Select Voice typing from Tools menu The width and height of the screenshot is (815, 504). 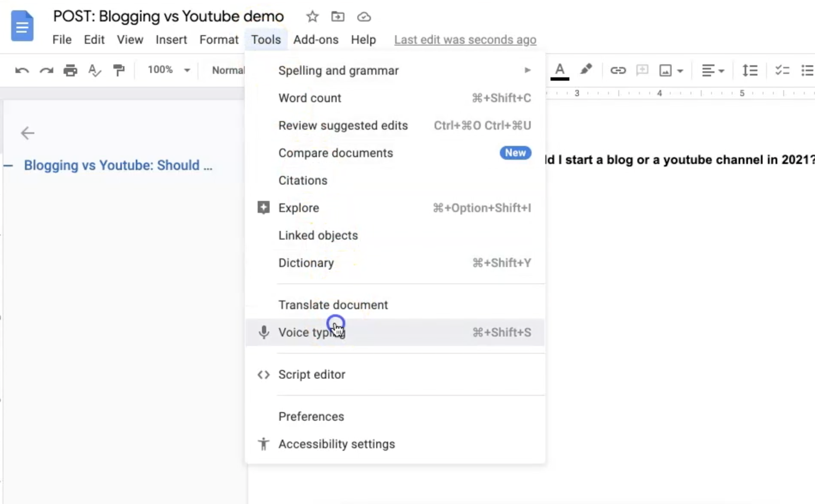click(x=395, y=332)
